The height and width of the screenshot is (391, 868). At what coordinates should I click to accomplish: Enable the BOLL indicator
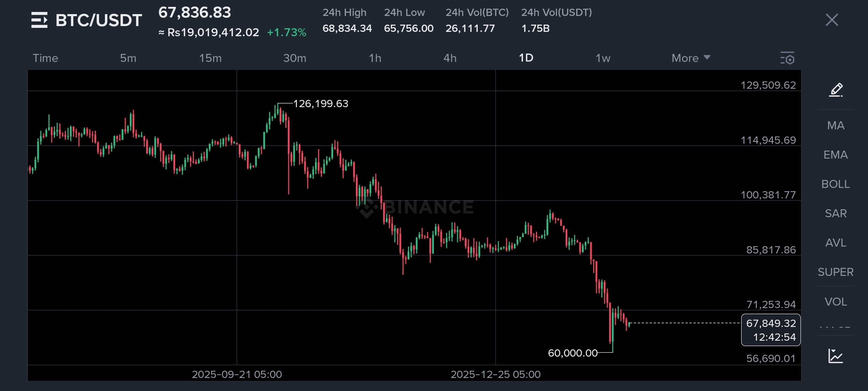pos(835,184)
